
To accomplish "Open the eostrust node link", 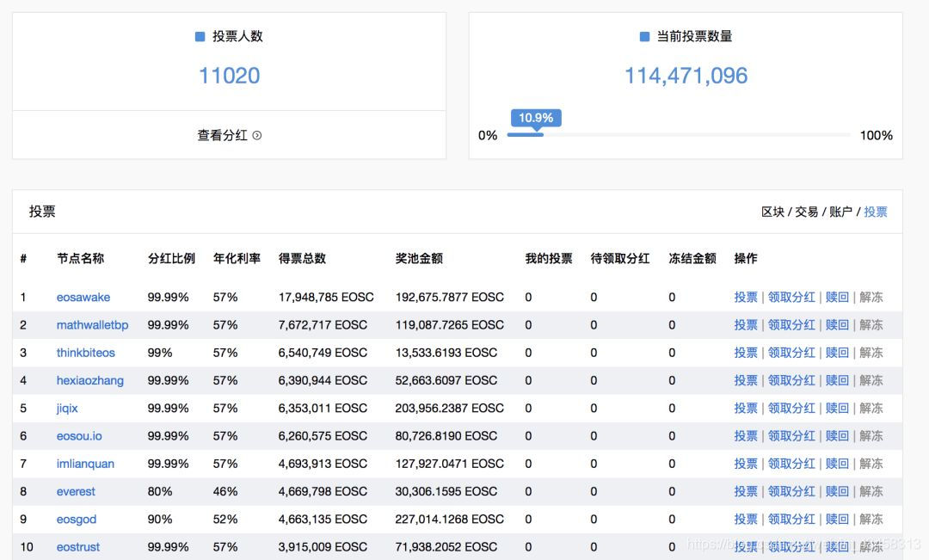I will [x=78, y=547].
